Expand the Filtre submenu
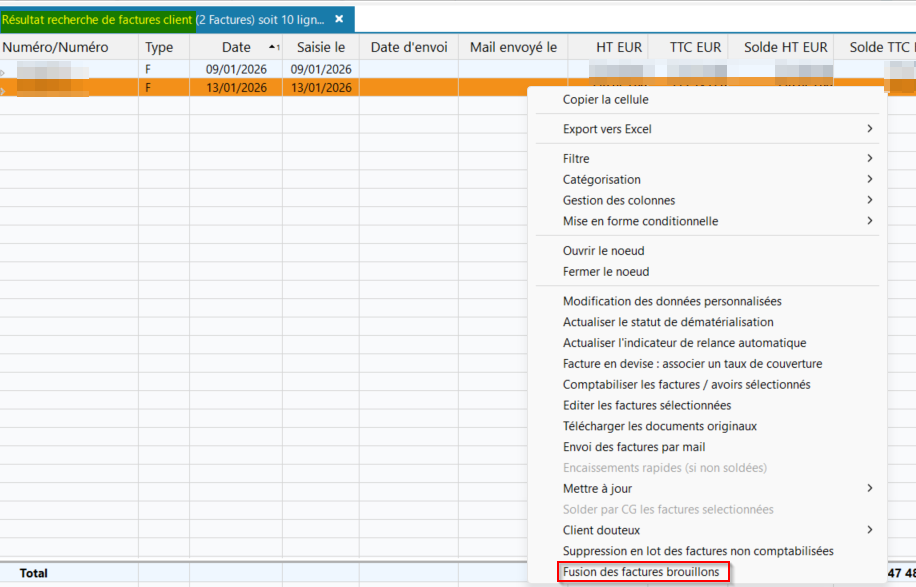The height and width of the screenshot is (587, 916). coord(576,158)
